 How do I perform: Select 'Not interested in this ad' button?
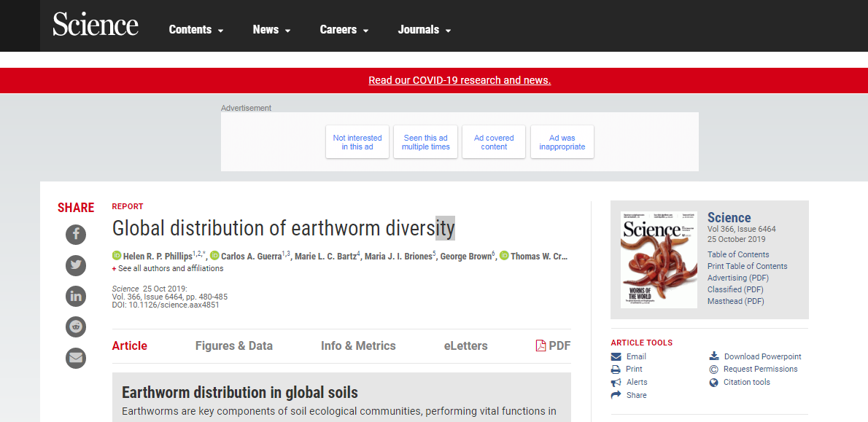point(357,142)
